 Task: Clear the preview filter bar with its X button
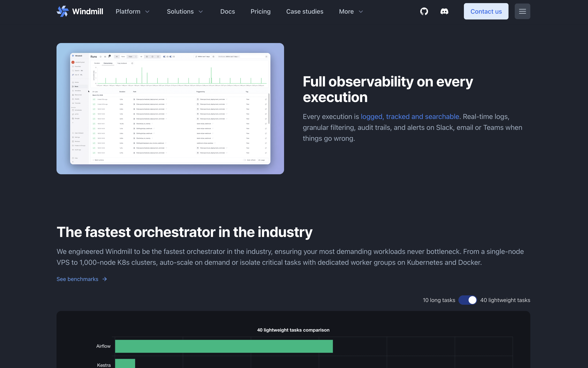pyautogui.click(x=266, y=57)
